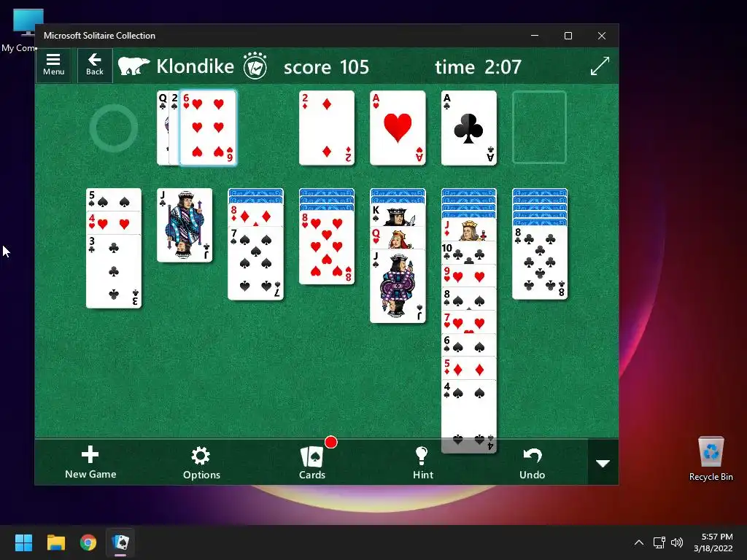The width and height of the screenshot is (747, 560).
Task: Select the 4 of spades in sixth column
Action: pos(469,416)
